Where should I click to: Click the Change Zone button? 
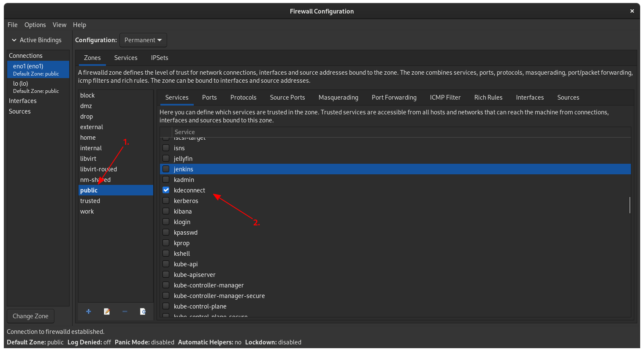pos(30,316)
